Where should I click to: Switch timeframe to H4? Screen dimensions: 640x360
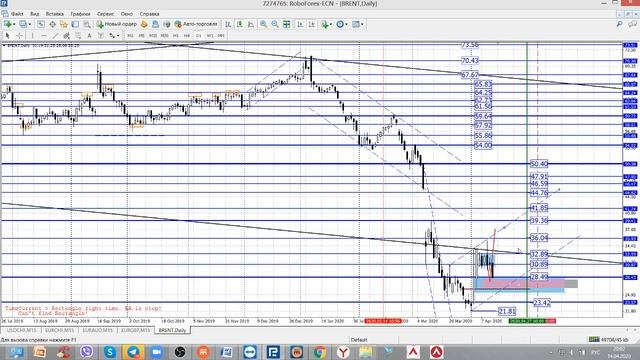187,36
